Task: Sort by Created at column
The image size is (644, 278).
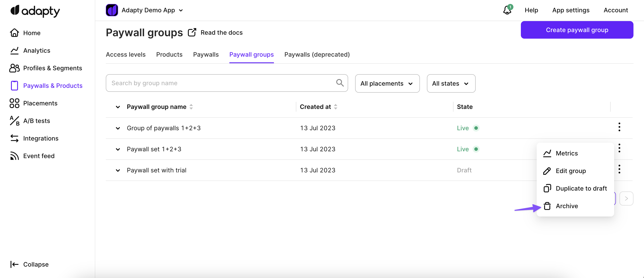Action: (x=336, y=107)
